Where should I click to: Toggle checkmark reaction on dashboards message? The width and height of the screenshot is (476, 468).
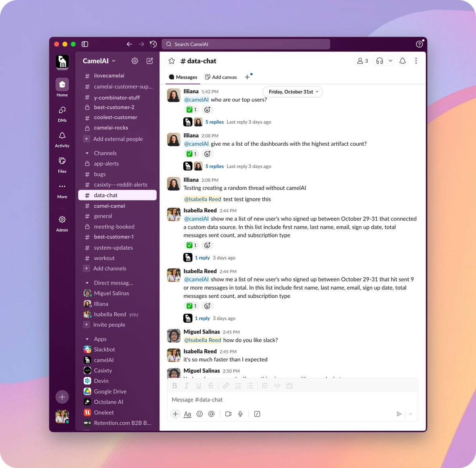(192, 154)
